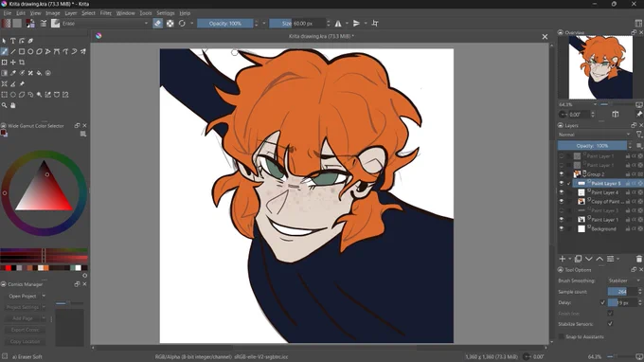Select the Freehand Brush tool

(4, 52)
